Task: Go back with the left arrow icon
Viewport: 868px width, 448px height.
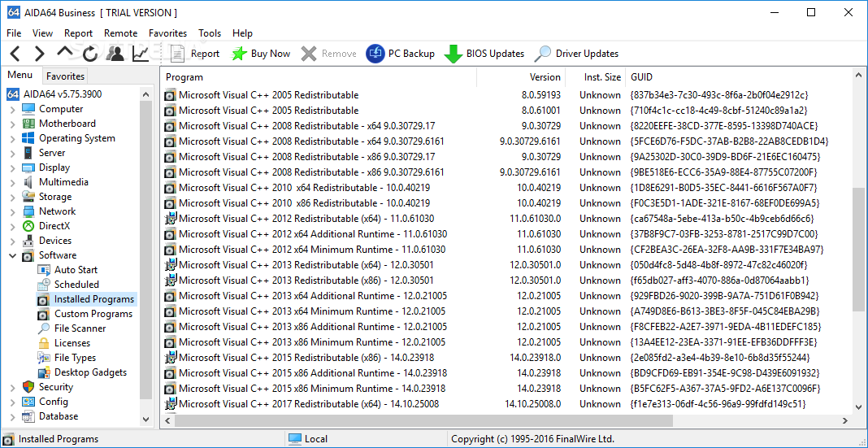Action: [x=15, y=54]
